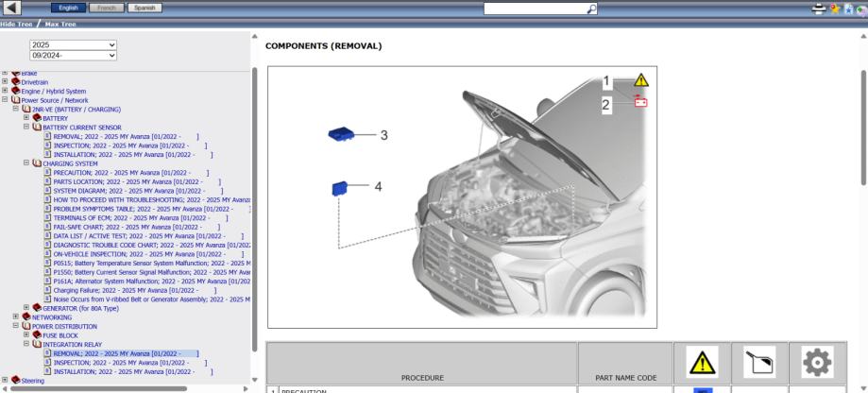
Task: Click the FUSE BLOCK book icon
Action: pyautogui.click(x=37, y=334)
